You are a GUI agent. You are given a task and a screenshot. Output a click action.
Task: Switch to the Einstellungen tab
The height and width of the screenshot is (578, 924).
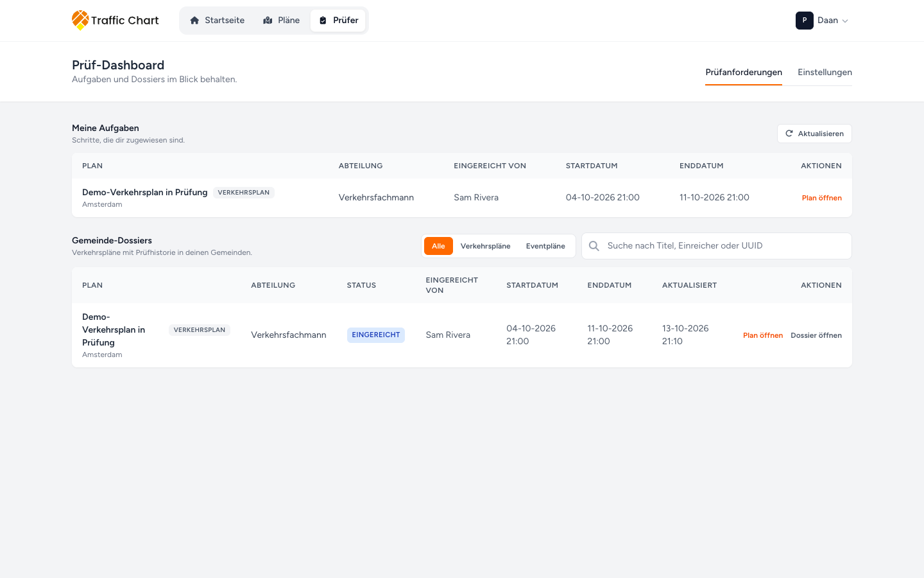pos(825,73)
